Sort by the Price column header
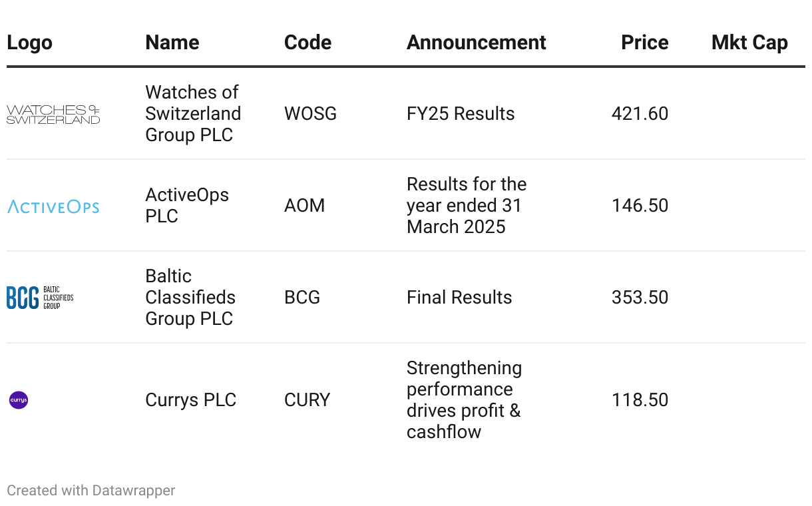Image resolution: width=812 pixels, height=506 pixels. pos(644,43)
